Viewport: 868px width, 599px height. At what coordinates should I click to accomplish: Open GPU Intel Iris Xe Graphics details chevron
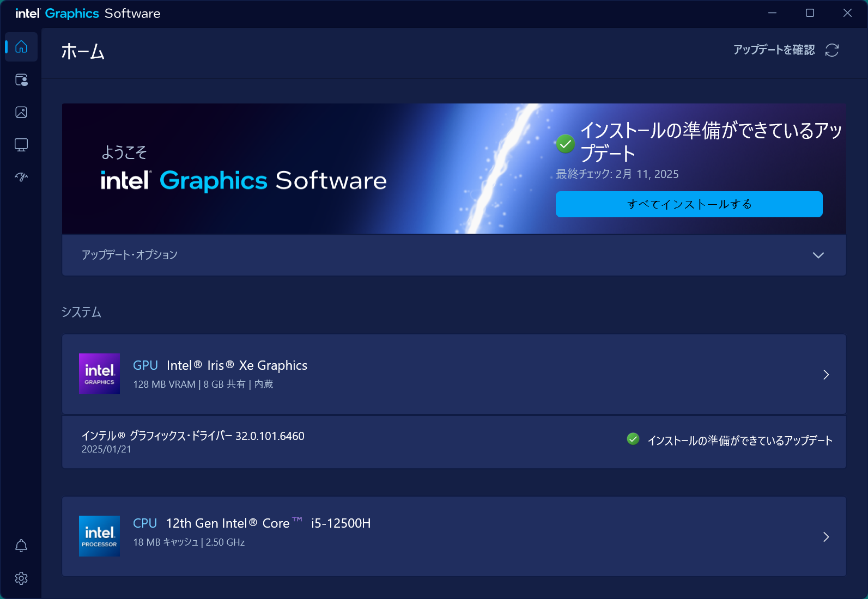click(826, 375)
